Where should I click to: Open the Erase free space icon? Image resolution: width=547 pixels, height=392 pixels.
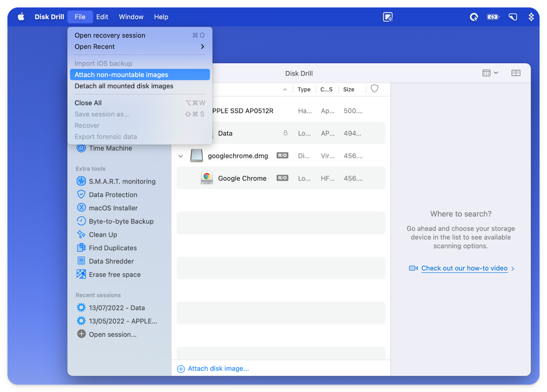pyautogui.click(x=81, y=274)
